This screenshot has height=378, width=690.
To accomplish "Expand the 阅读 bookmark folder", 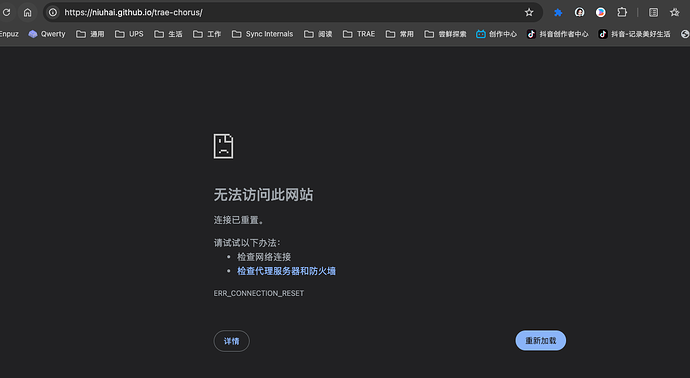I will tap(318, 34).
